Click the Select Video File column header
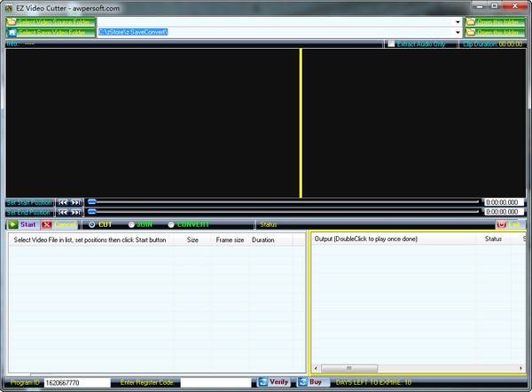The image size is (532, 392). [91, 240]
